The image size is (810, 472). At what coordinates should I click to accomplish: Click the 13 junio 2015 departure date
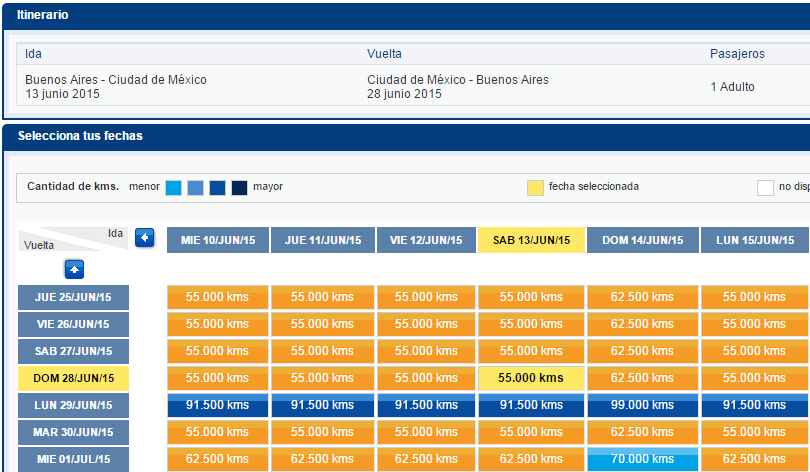62,94
